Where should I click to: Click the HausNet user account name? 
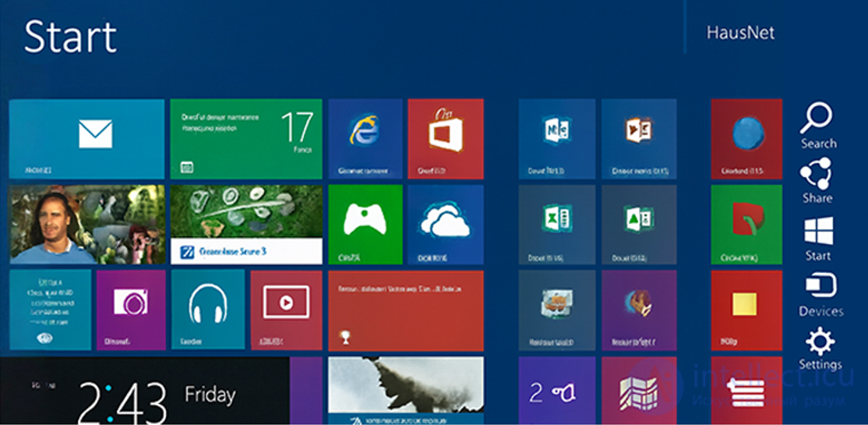click(x=740, y=33)
